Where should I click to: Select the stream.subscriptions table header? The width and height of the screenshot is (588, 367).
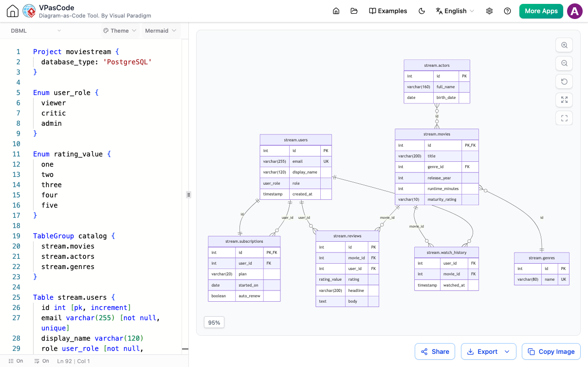pyautogui.click(x=244, y=241)
